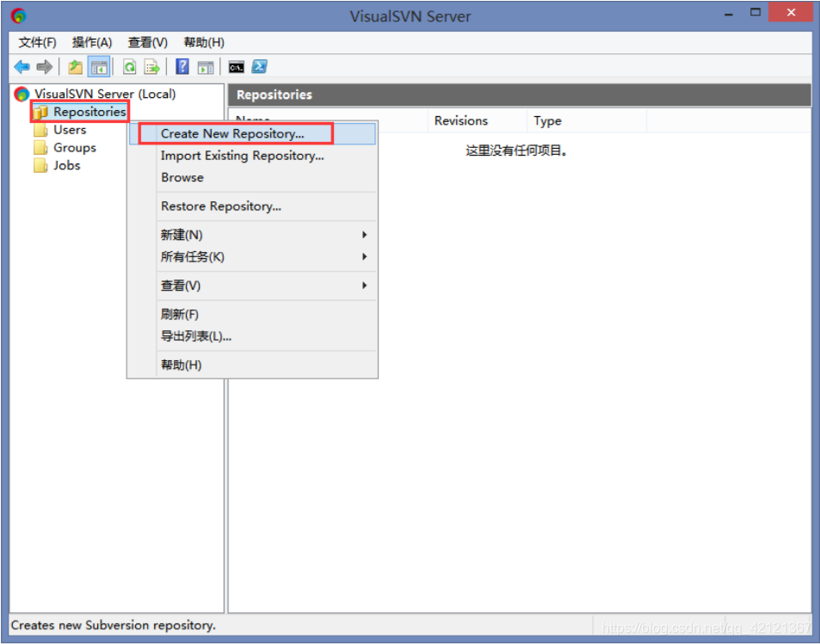The height and width of the screenshot is (644, 820).
Task: Click the Revisions column header
Action: [x=478, y=120]
